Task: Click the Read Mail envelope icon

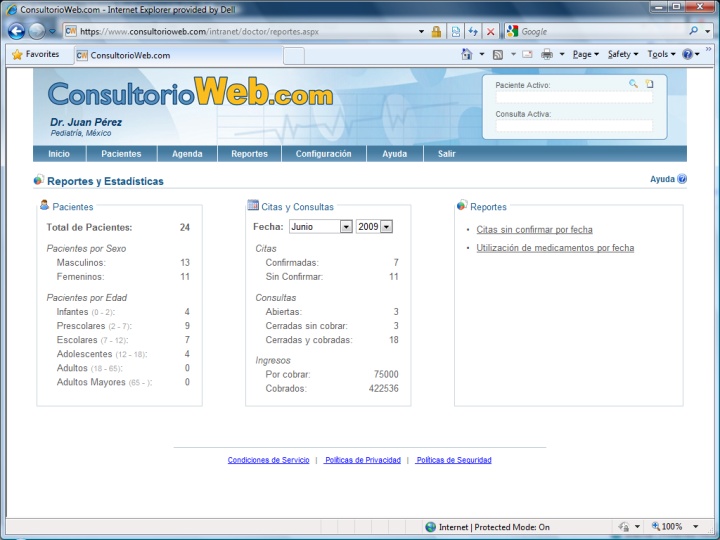Action: (x=527, y=54)
